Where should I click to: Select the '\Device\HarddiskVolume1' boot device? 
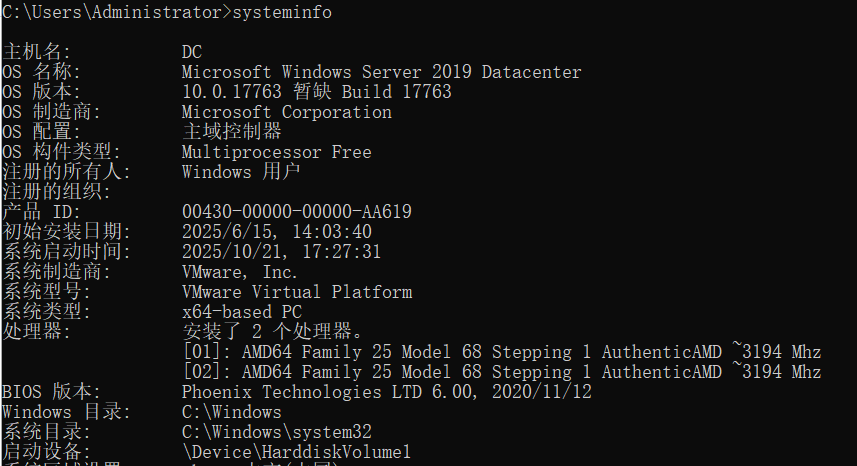point(297,452)
